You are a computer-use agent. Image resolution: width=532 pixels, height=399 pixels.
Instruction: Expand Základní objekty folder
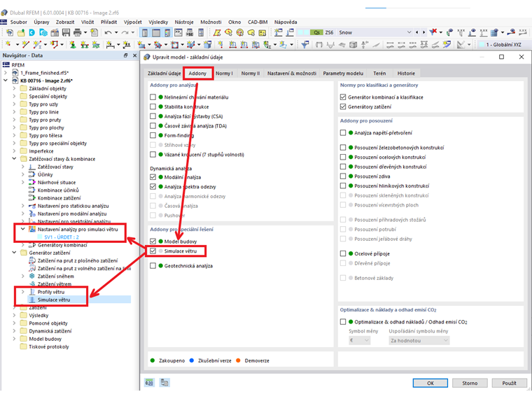pyautogui.click(x=14, y=88)
